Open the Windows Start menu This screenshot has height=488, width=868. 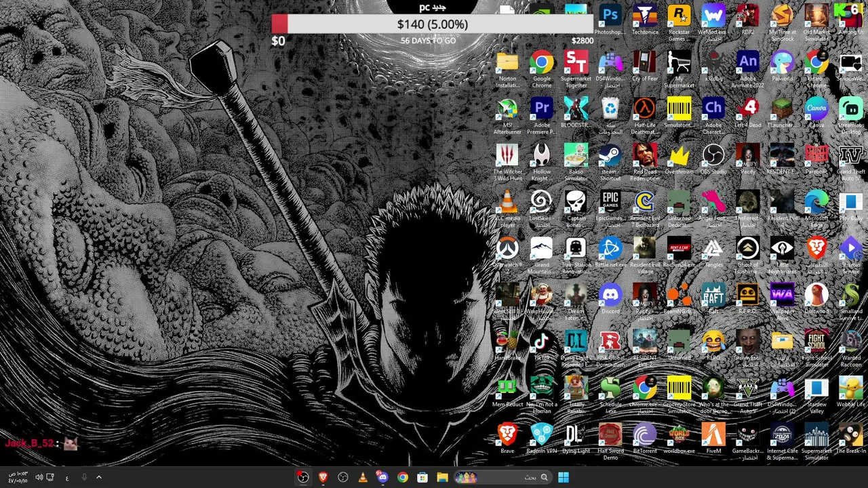564,477
